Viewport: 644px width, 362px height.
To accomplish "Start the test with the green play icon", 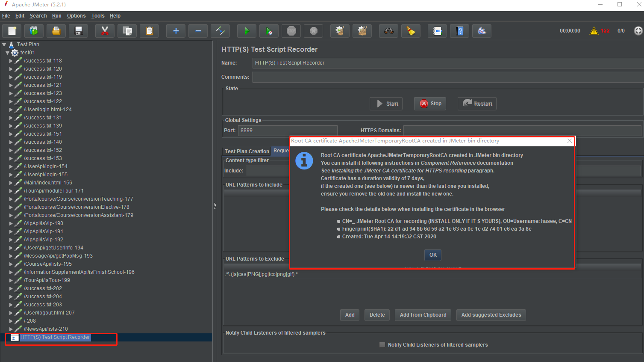I will click(x=247, y=31).
